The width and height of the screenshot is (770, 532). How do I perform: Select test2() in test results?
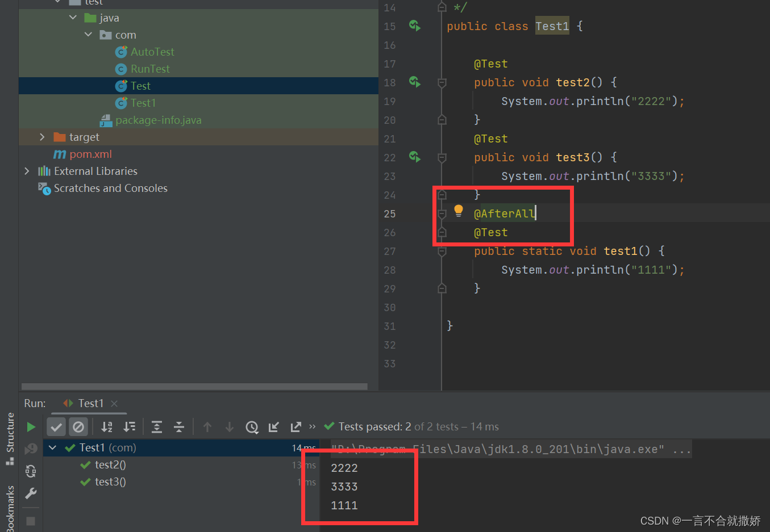[x=110, y=464]
